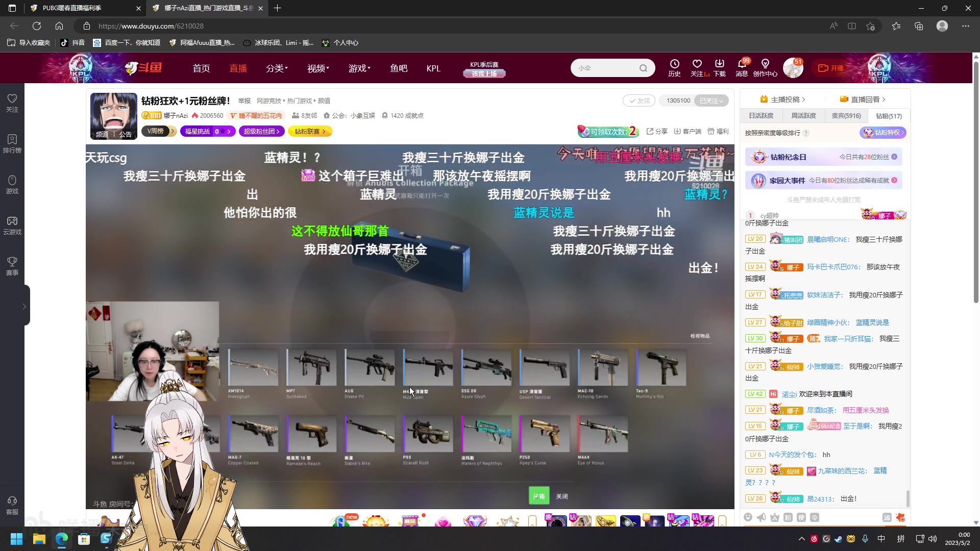The height and width of the screenshot is (551, 980).
Task: Open 客服 headset in left sidebar
Action: (12, 505)
